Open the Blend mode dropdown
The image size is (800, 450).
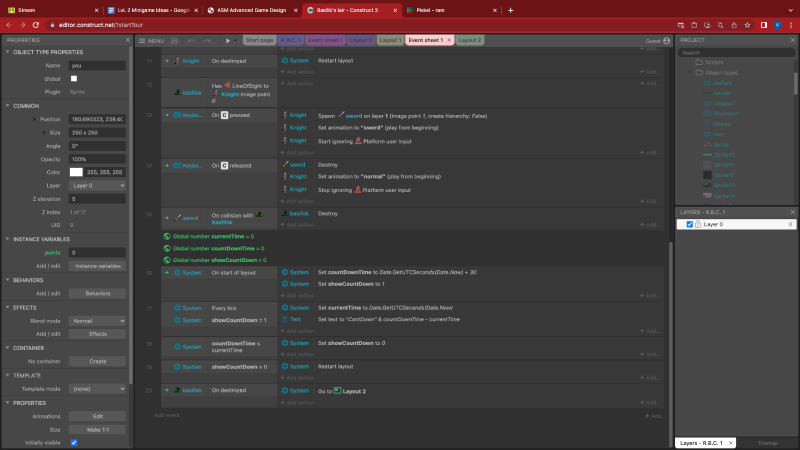coord(97,320)
